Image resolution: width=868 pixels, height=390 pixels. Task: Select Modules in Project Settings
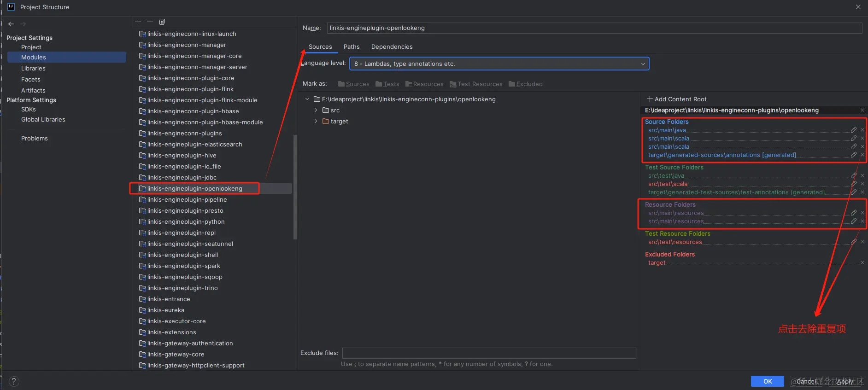[67, 57]
